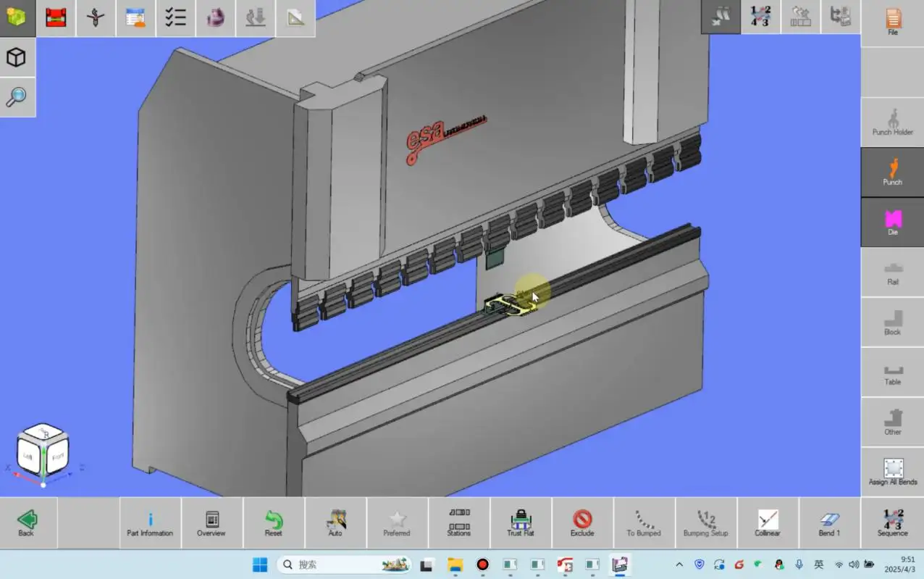Switch to 3D cube view mode
Viewport: 924px width, 579px height.
point(17,57)
